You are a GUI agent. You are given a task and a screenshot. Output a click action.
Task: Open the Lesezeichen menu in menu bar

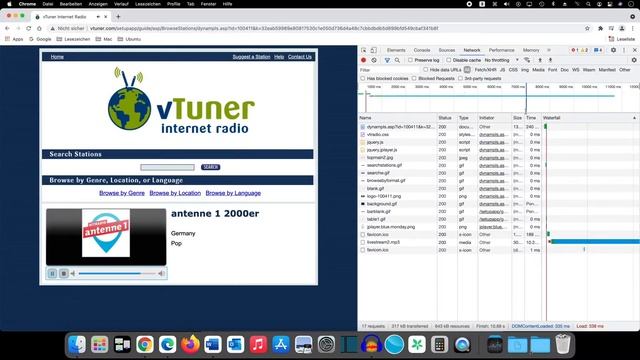(148, 4)
